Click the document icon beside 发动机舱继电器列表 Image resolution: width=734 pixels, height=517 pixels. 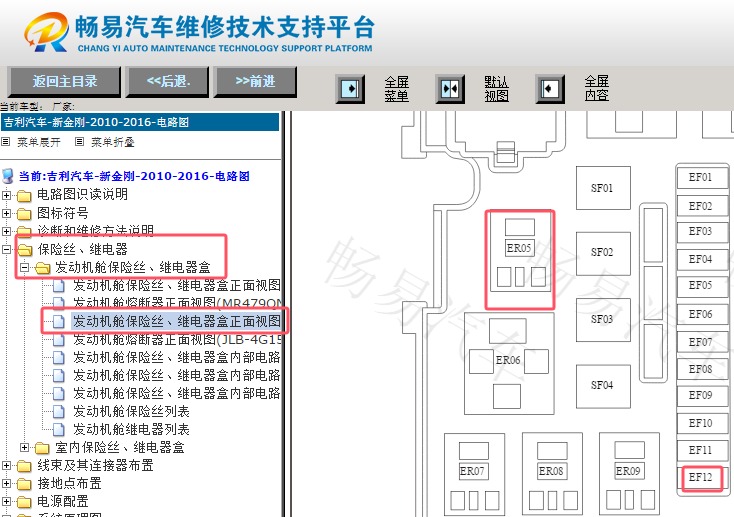pos(59,429)
